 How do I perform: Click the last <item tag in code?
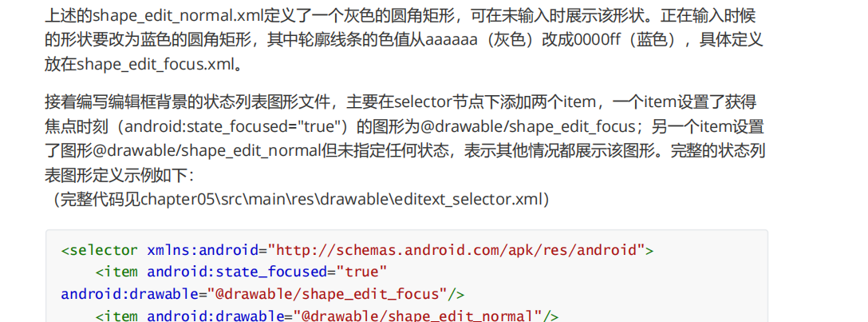(x=117, y=316)
